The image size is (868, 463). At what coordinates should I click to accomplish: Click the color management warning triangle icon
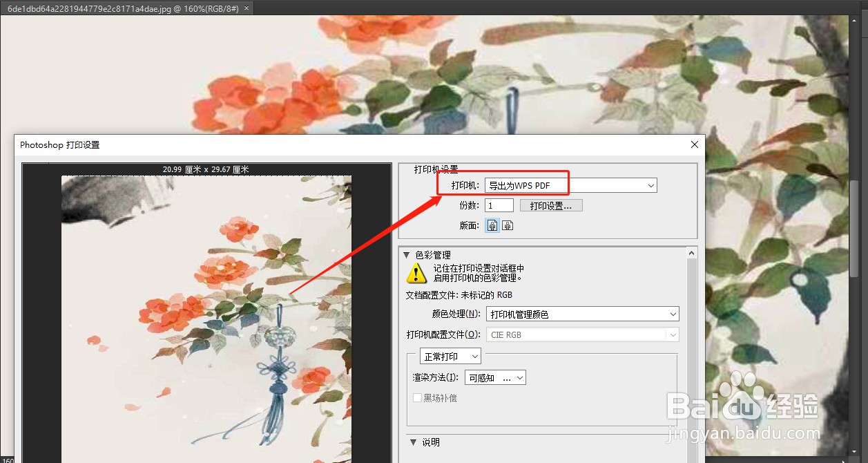tap(415, 273)
